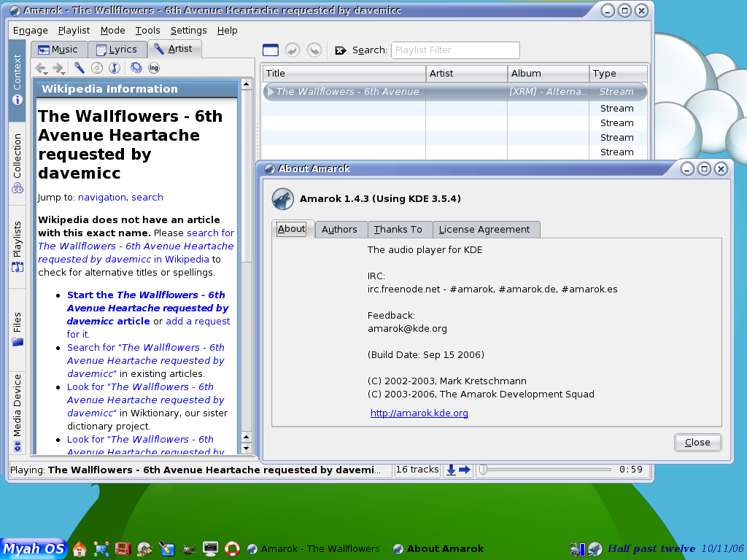The width and height of the screenshot is (747, 560).
Task: Click in the Playlist Filter search field
Action: [x=455, y=50]
